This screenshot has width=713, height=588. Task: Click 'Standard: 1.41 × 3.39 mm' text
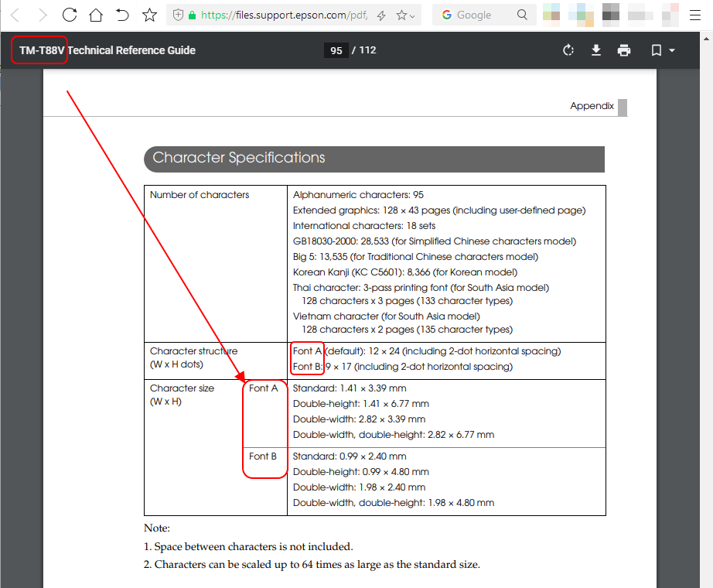pos(350,388)
